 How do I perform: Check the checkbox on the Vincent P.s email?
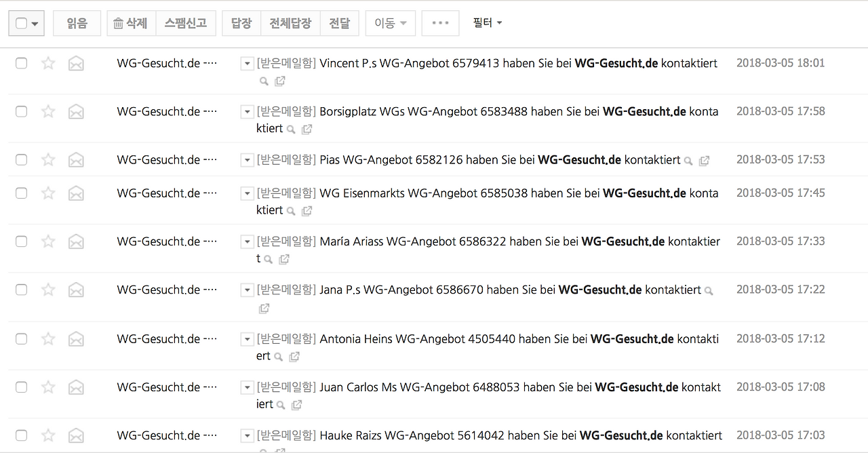(21, 63)
